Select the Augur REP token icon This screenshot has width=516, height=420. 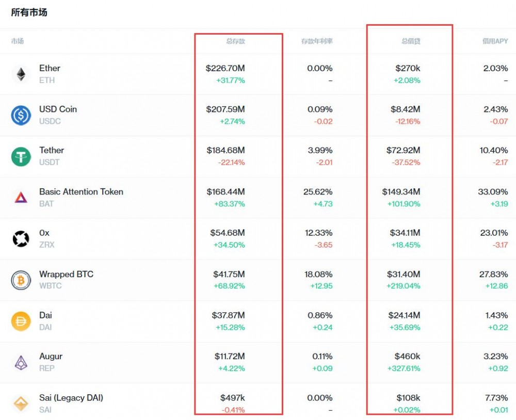click(21, 362)
